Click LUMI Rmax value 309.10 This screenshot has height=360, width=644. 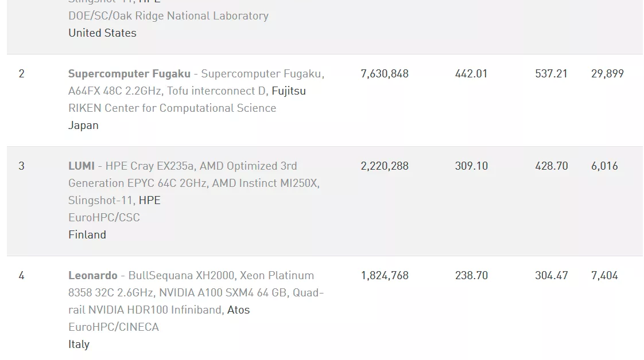coord(471,166)
